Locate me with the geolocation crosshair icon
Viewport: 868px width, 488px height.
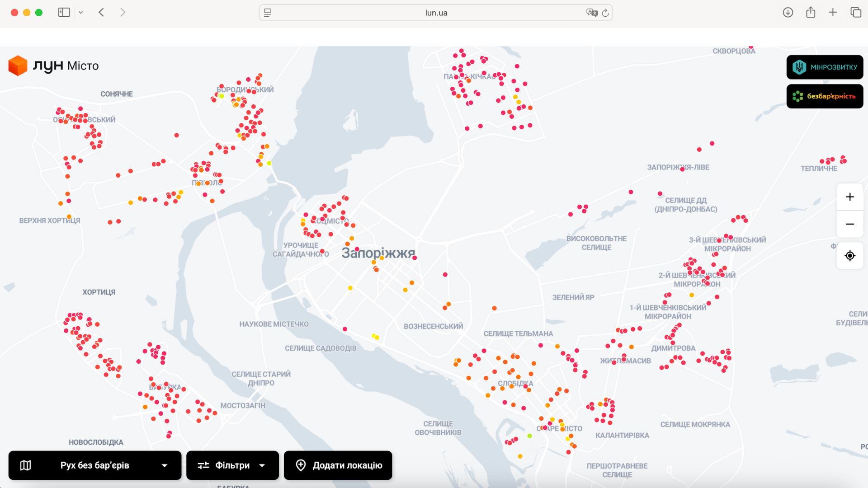pyautogui.click(x=850, y=256)
